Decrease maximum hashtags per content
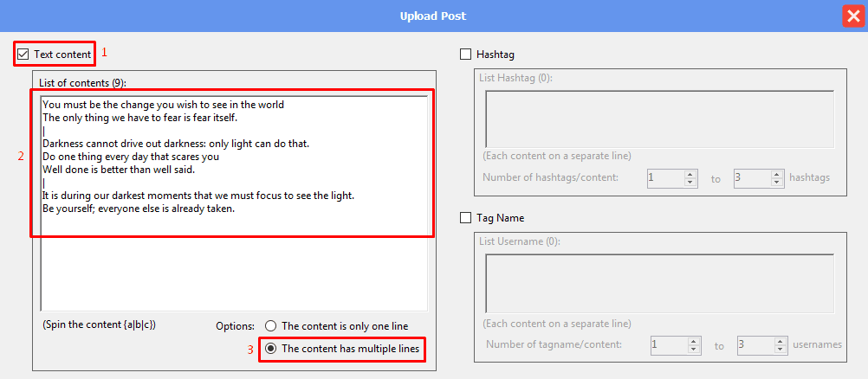The height and width of the screenshot is (379, 868). click(x=777, y=183)
